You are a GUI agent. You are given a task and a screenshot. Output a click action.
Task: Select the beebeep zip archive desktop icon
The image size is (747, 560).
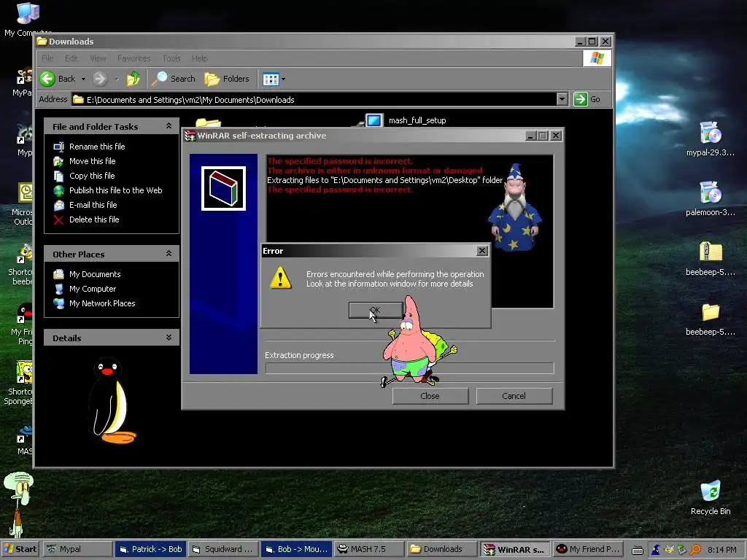click(711, 259)
